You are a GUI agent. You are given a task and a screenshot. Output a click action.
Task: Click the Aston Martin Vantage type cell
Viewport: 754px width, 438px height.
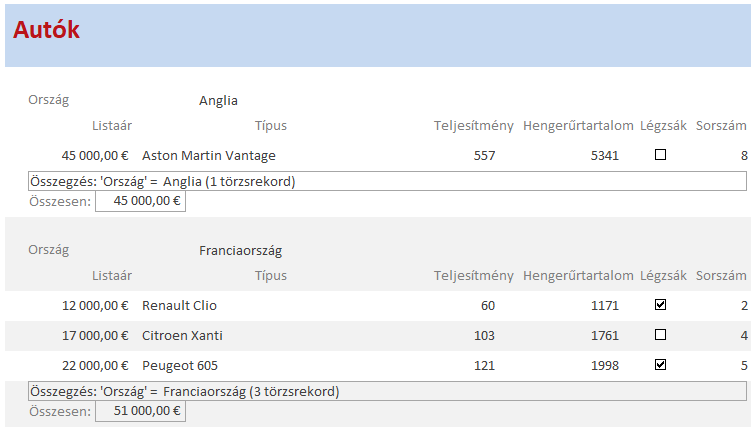(209, 156)
